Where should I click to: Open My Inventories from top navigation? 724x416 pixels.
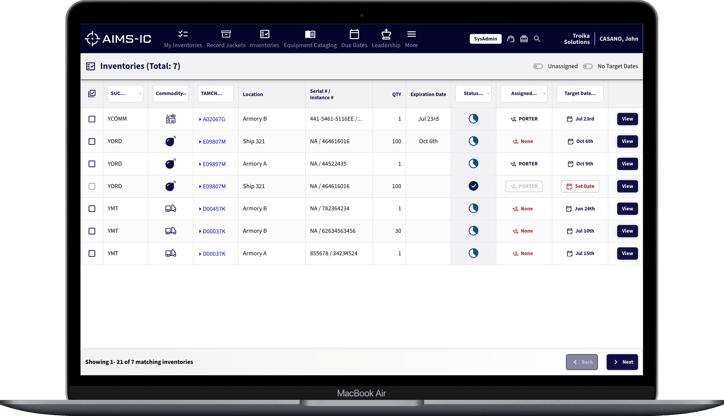[x=183, y=39]
